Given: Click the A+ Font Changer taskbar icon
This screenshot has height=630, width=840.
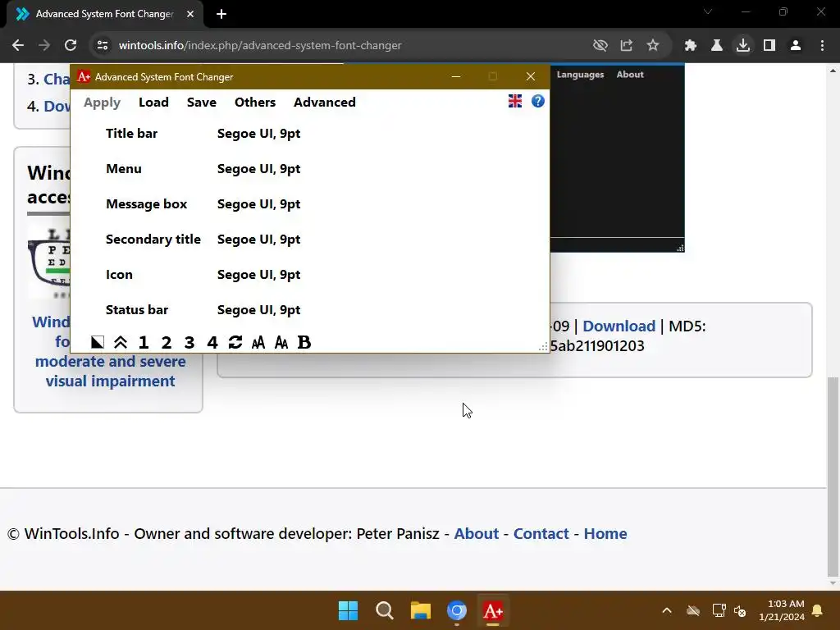Looking at the screenshot, I should pyautogui.click(x=493, y=610).
